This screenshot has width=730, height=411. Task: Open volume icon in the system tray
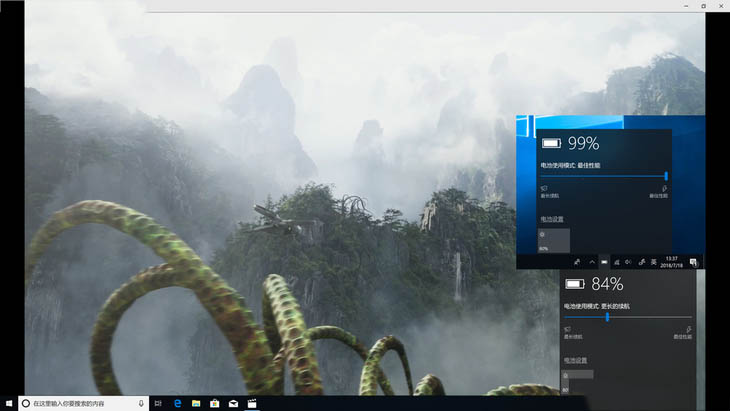point(628,263)
